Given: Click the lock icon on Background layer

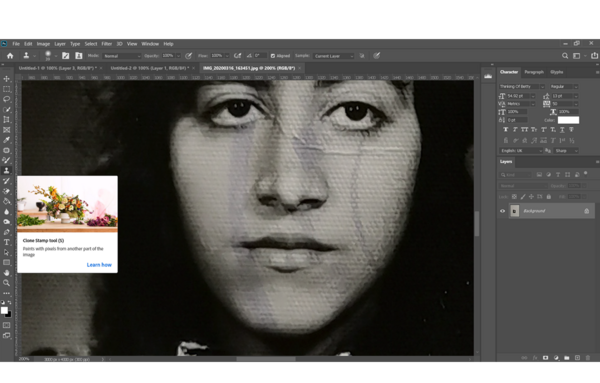Looking at the screenshot, I should point(587,211).
